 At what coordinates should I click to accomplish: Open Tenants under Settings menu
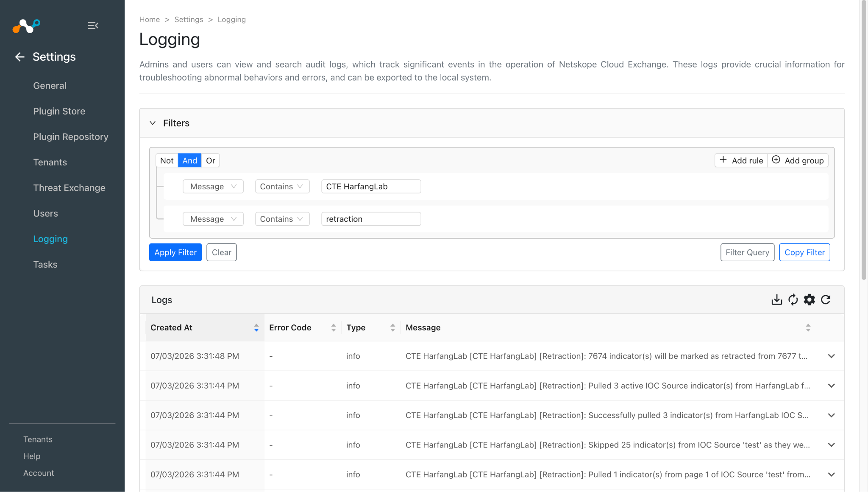click(x=50, y=162)
